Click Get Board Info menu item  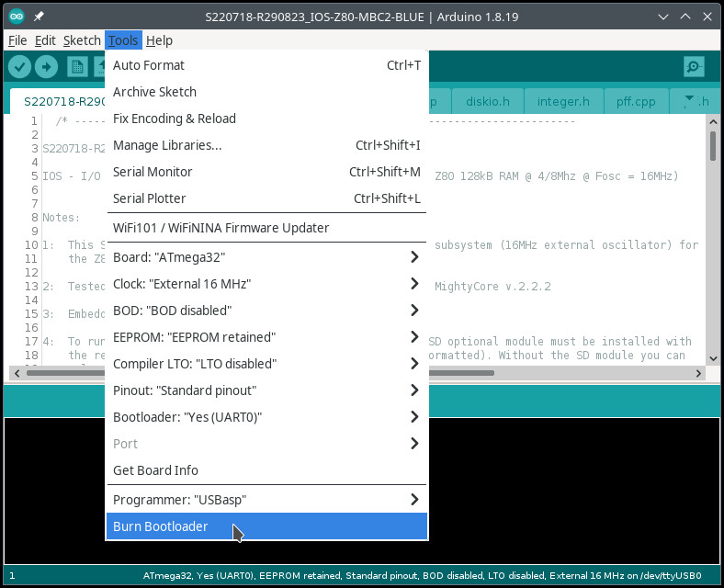[x=266, y=470]
